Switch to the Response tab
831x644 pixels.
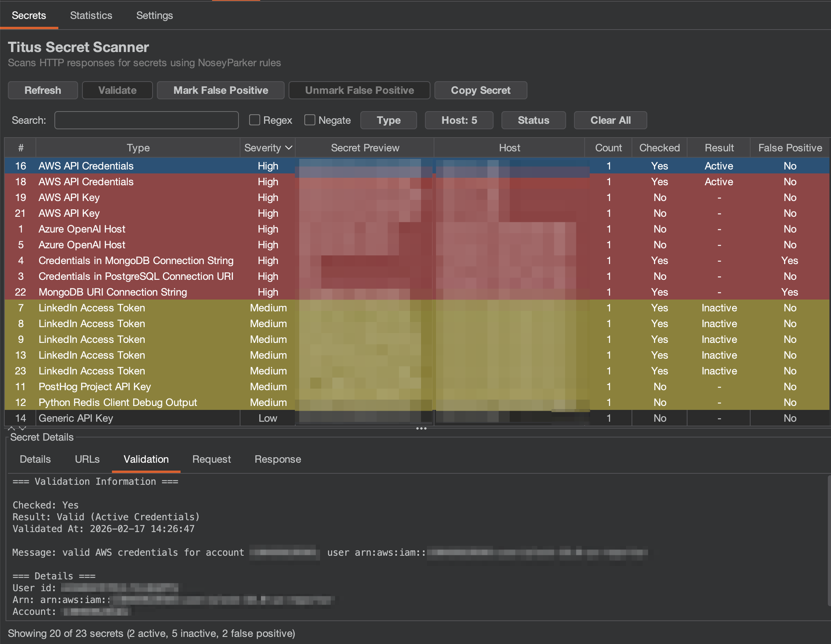(x=278, y=459)
